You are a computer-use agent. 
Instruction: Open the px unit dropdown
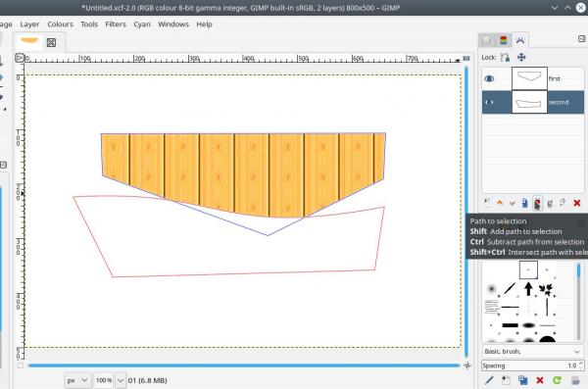coord(77,380)
